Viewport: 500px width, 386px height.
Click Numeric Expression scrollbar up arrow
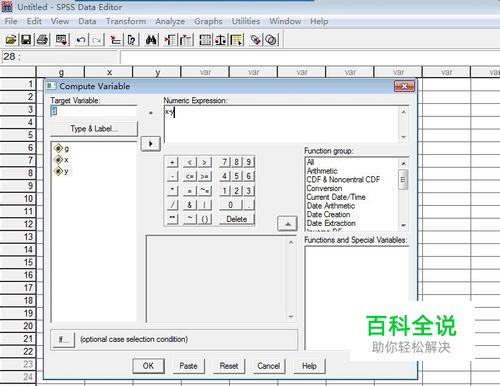(x=404, y=112)
